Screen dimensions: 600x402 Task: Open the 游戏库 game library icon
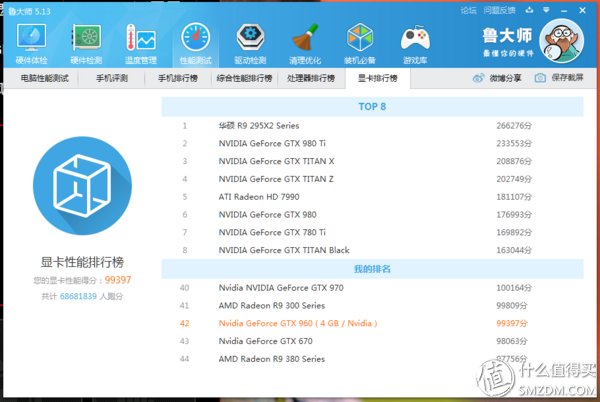(x=415, y=42)
